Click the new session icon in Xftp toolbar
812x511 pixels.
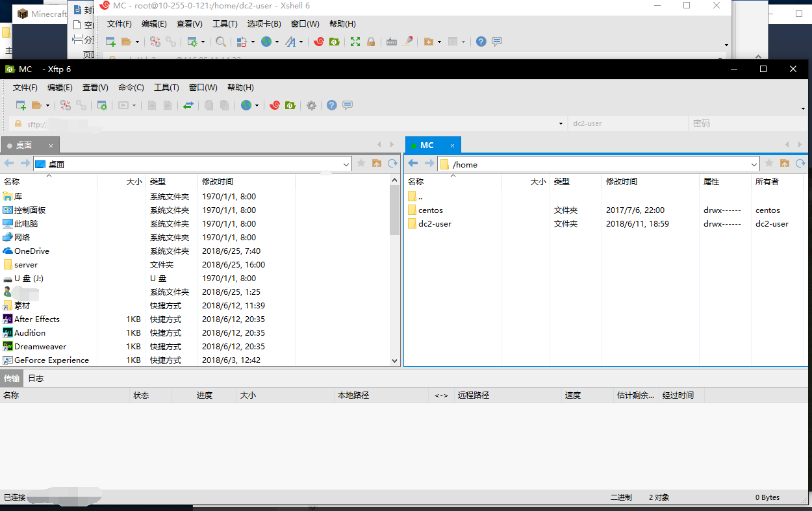[x=21, y=105]
